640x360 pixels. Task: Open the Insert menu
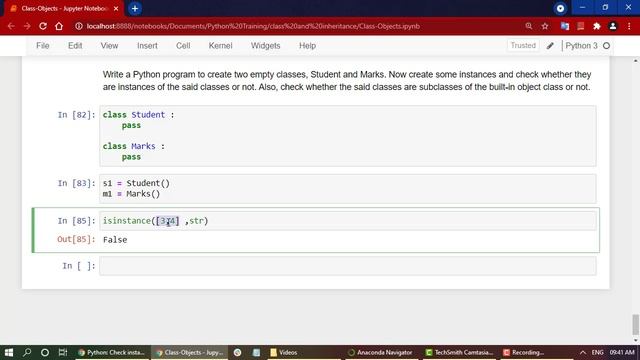(147, 46)
